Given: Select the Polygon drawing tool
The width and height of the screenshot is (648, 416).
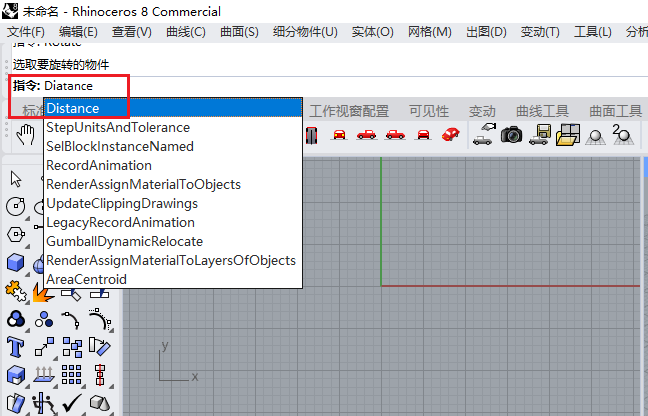Looking at the screenshot, I should 16,234.
